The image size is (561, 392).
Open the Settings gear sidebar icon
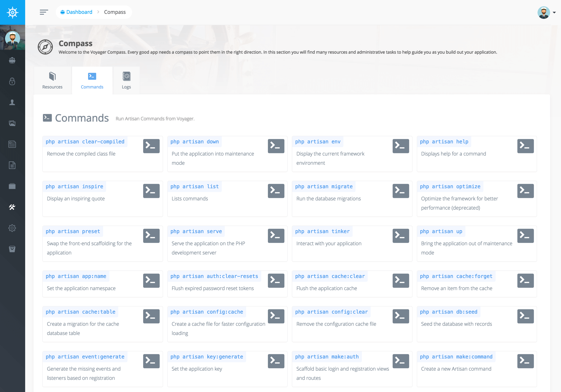[12, 228]
